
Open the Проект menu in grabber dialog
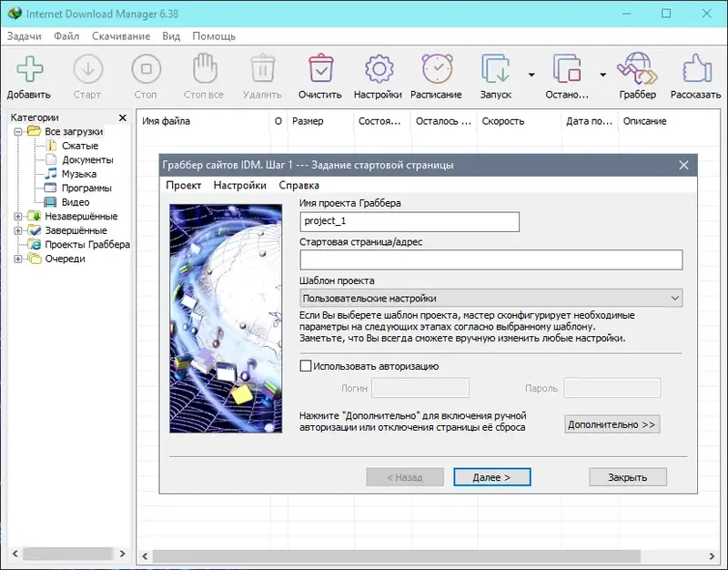[183, 185]
